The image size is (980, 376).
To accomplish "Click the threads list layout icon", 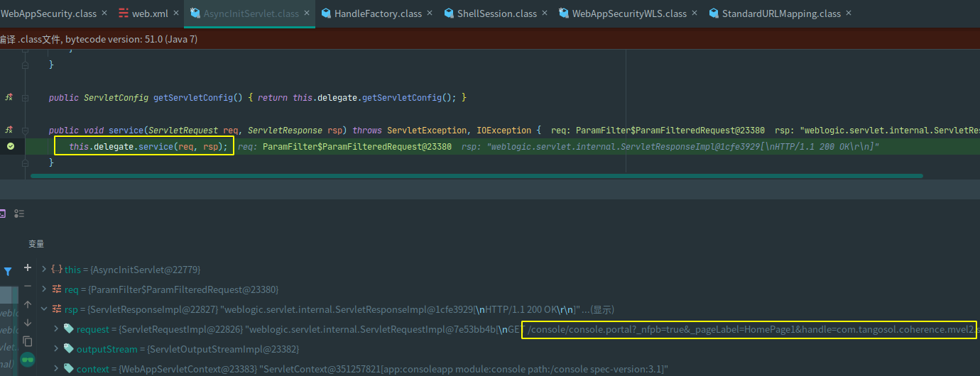I will tap(19, 213).
